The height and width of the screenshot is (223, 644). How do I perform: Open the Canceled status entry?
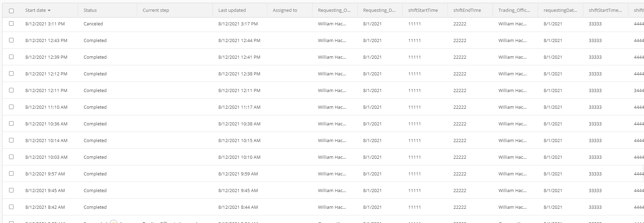point(93,24)
